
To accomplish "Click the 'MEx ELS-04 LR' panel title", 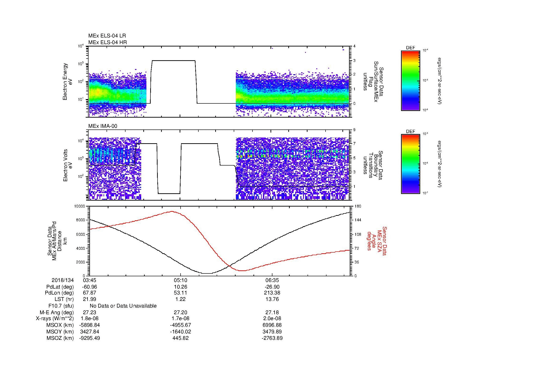I will coord(107,36).
